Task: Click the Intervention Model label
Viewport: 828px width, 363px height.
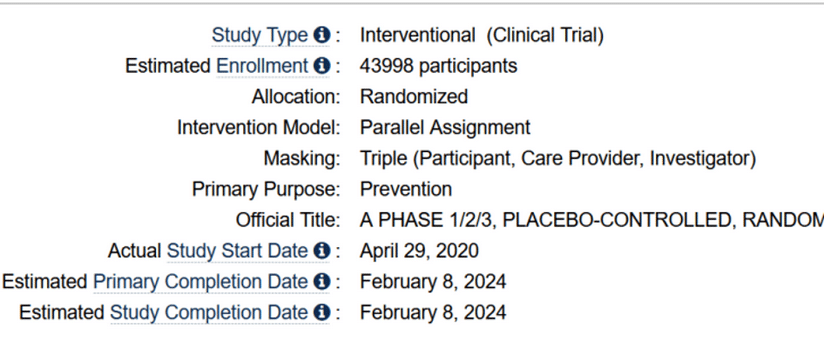Action: click(x=259, y=127)
